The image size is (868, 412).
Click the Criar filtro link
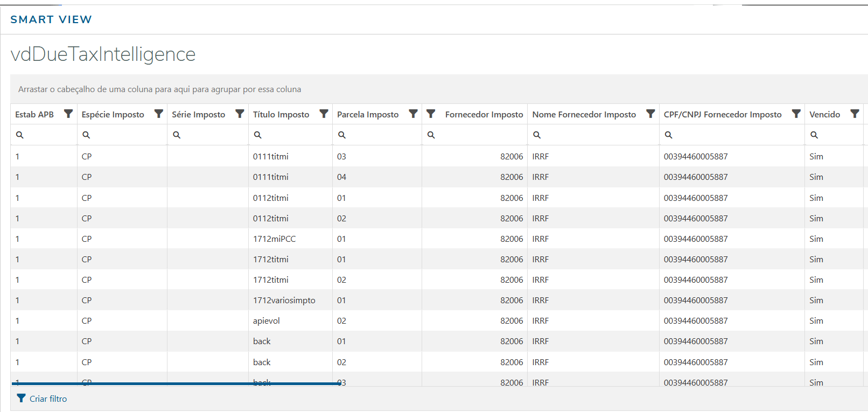(x=48, y=399)
